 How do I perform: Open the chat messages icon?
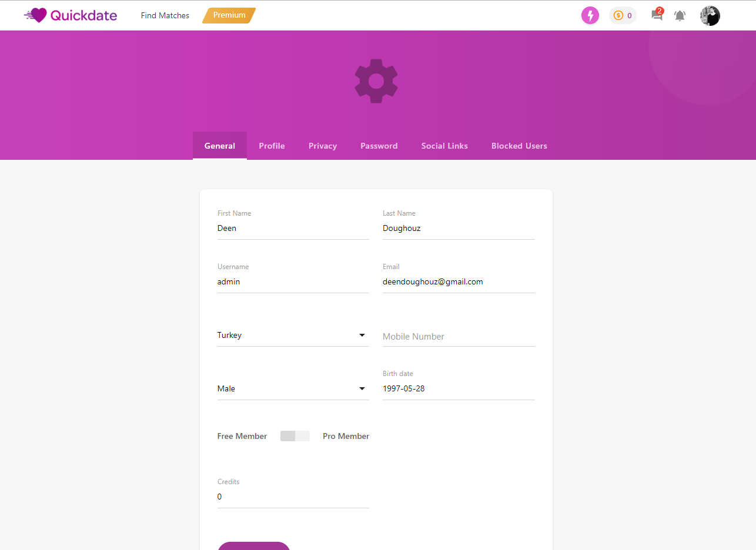pos(657,15)
